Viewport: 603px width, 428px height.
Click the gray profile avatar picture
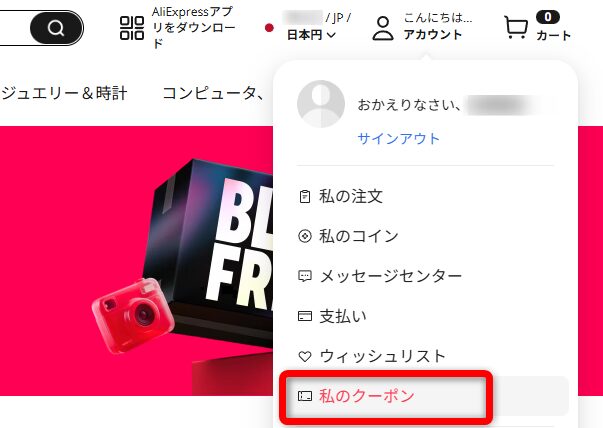click(321, 104)
